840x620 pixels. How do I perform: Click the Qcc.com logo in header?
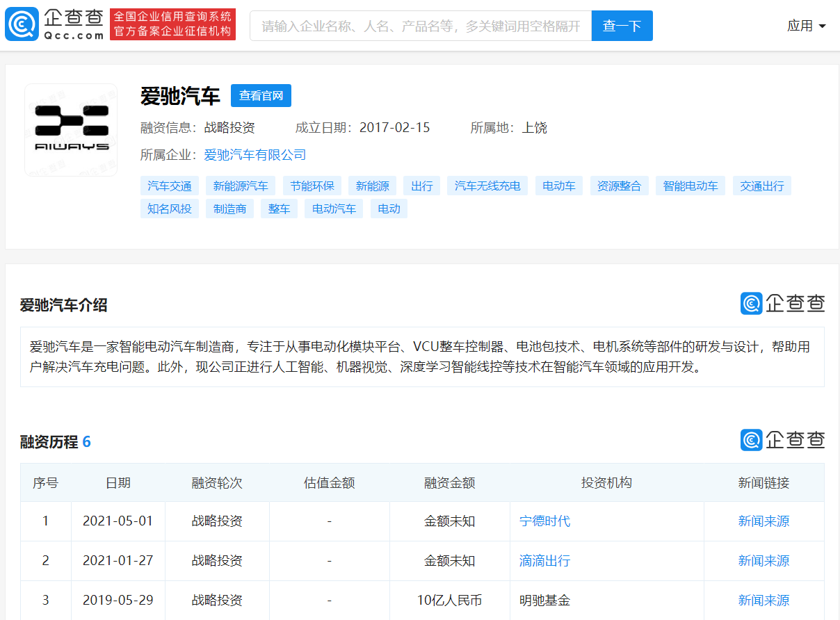55,24
